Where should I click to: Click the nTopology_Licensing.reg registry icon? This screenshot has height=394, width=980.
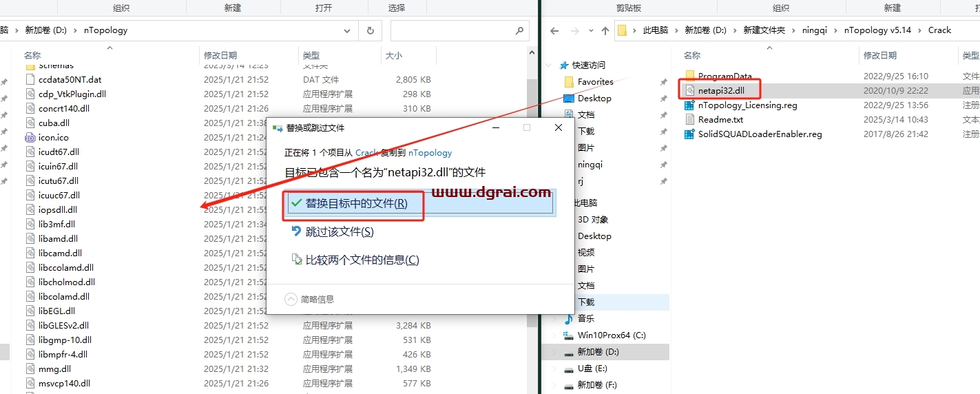(689, 105)
